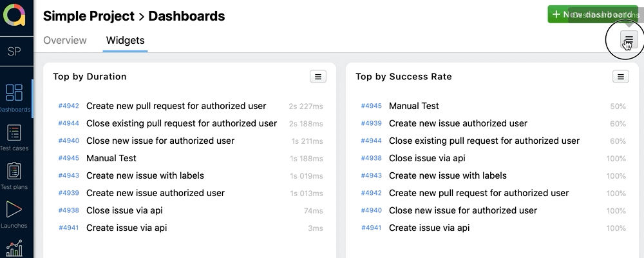Open Create new issue authorized user in Success Rate
This screenshot has height=258, width=644.
(458, 123)
